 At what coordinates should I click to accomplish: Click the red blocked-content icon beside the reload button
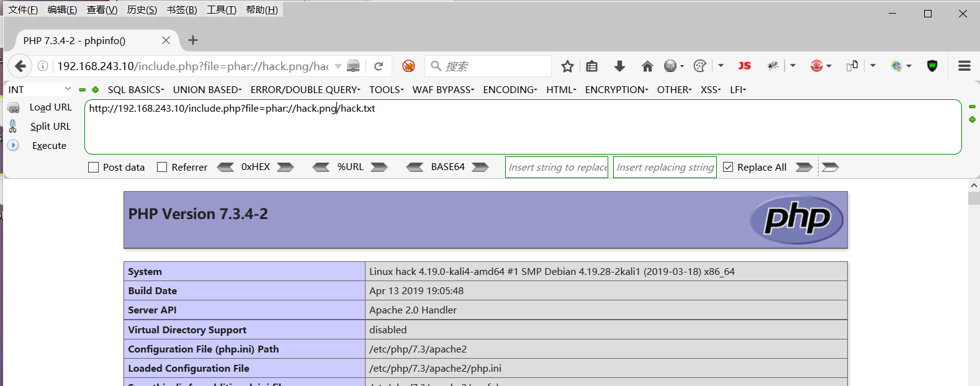tap(408, 66)
